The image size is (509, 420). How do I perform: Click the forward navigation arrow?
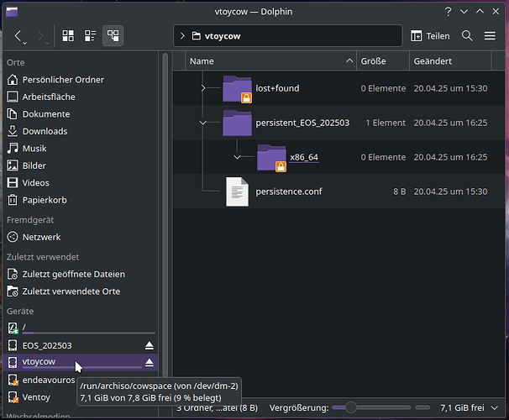coord(40,36)
